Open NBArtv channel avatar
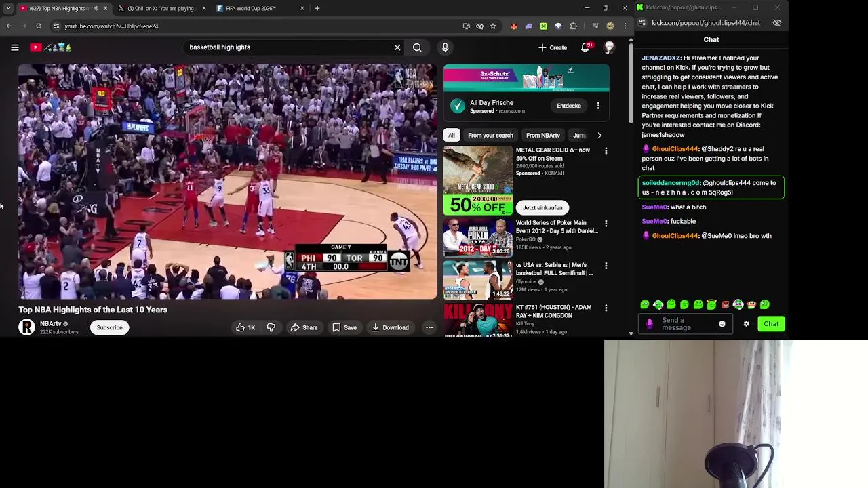 [26, 327]
